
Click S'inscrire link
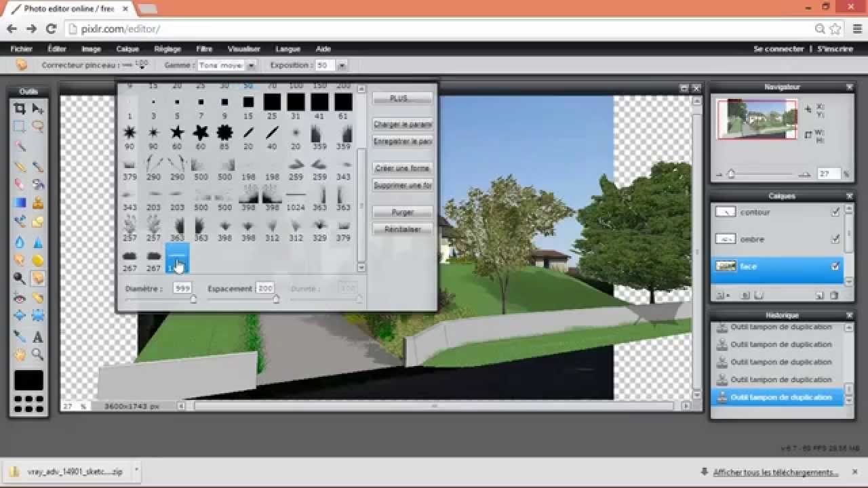[x=835, y=49]
